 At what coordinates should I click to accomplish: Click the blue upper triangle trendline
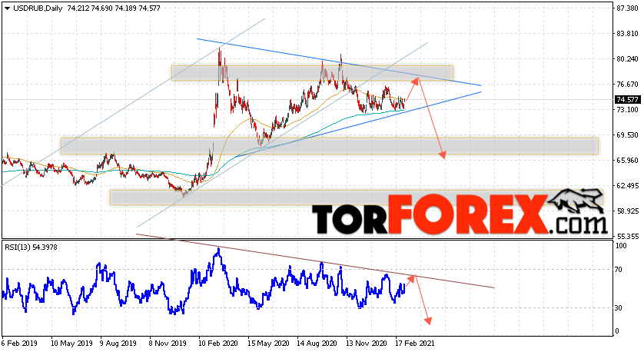click(x=338, y=62)
